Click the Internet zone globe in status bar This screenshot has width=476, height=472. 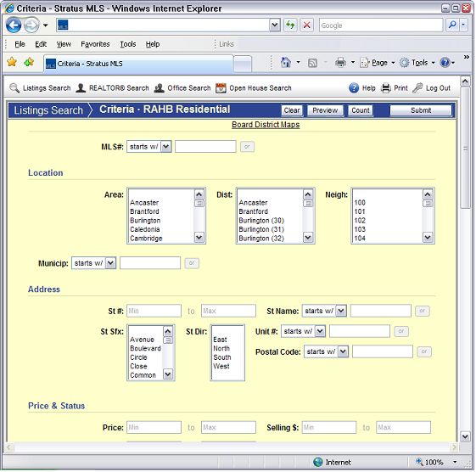point(318,462)
